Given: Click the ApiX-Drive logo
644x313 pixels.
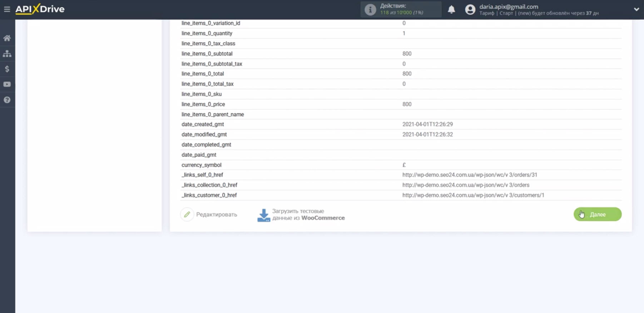Looking at the screenshot, I should pos(40,9).
